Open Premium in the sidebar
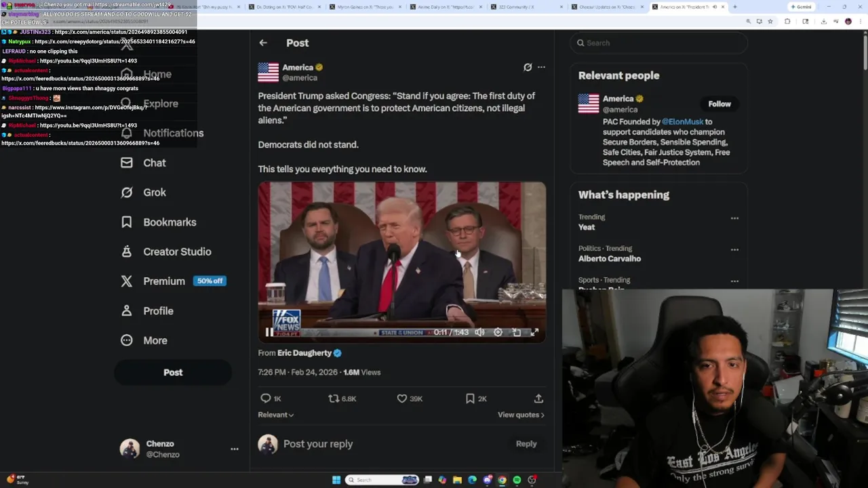Screen dimensions: 868x488 (173, 281)
